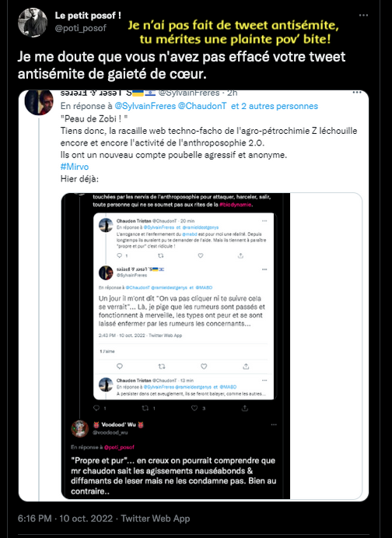The width and height of the screenshot is (392, 538).
Task: Open the quoted SylvainFreres avatar
Action: click(39, 102)
